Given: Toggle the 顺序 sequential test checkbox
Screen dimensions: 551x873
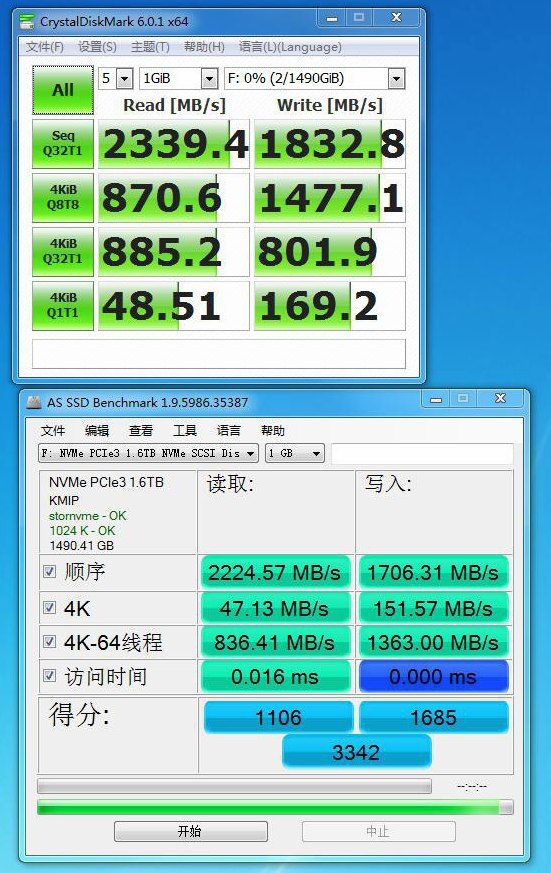Looking at the screenshot, I should click(50, 571).
